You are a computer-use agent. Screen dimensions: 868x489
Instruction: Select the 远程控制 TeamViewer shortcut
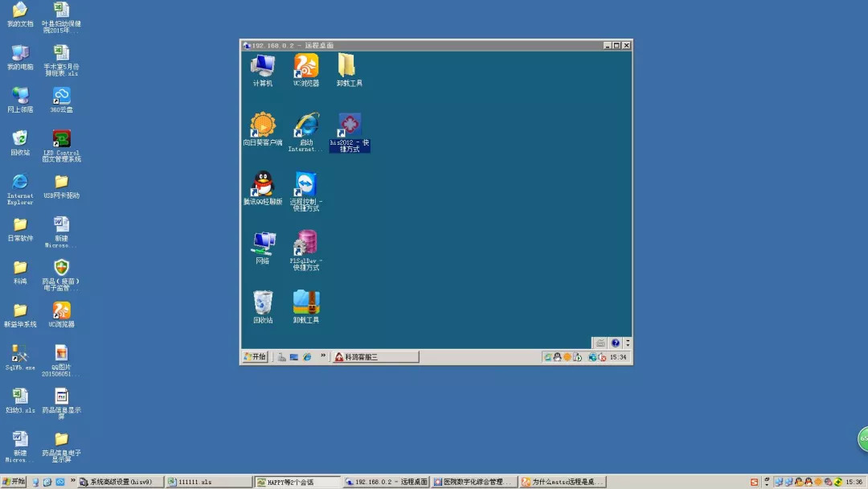click(305, 191)
